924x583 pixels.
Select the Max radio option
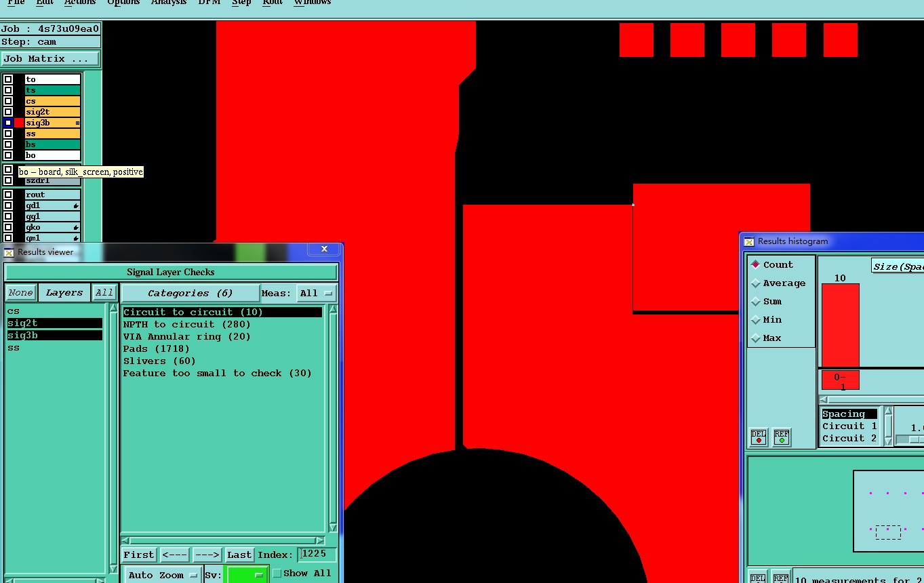(755, 338)
